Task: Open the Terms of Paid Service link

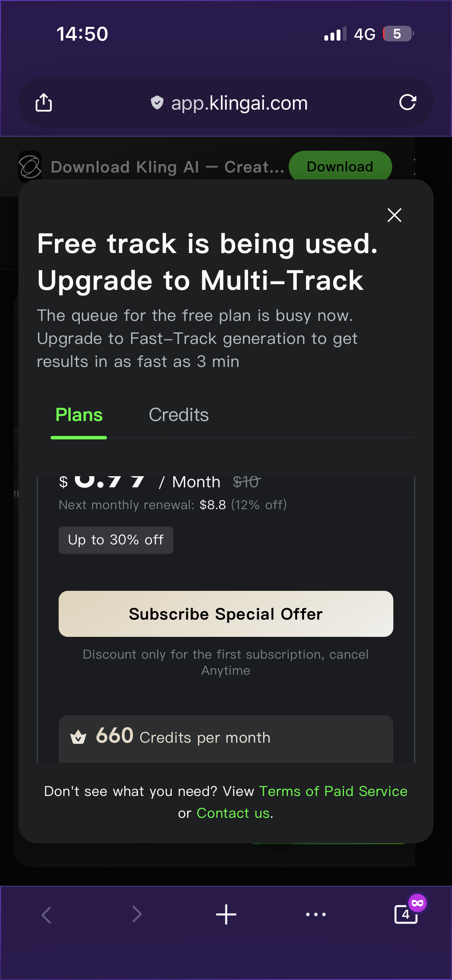Action: point(333,791)
